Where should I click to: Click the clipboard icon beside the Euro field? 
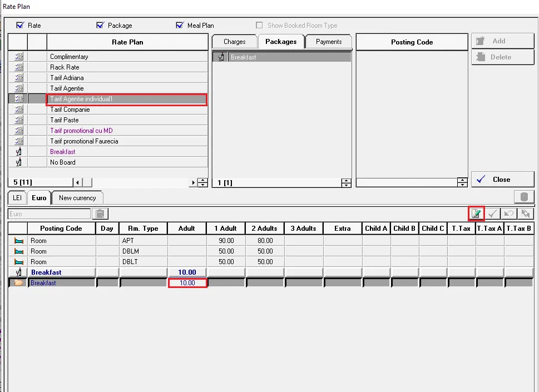pyautogui.click(x=100, y=214)
